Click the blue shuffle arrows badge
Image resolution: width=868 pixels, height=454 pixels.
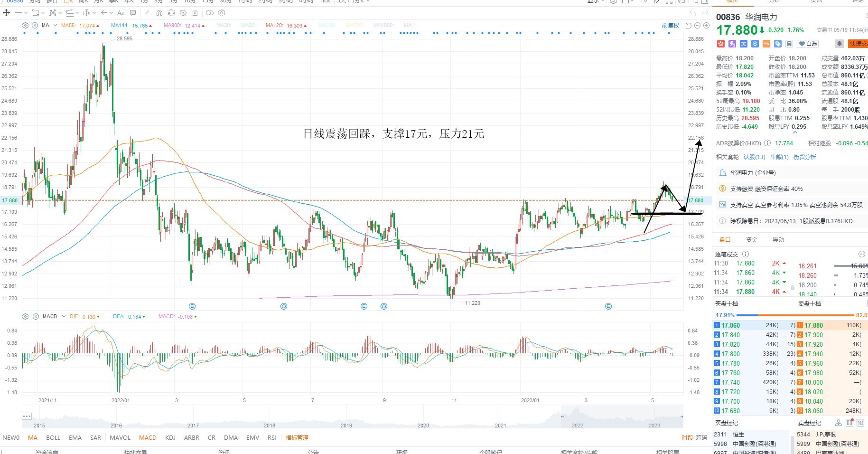744,44
